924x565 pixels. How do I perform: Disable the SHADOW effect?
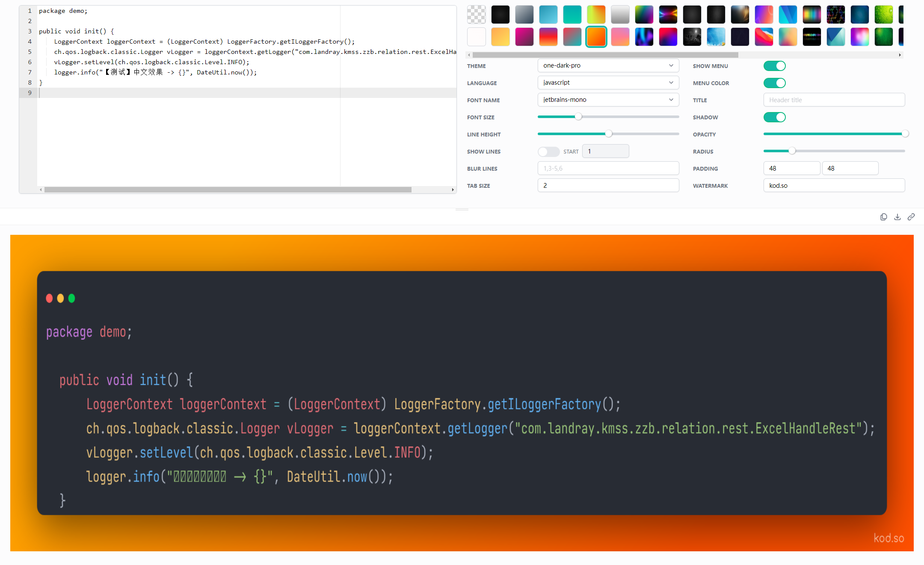point(774,117)
